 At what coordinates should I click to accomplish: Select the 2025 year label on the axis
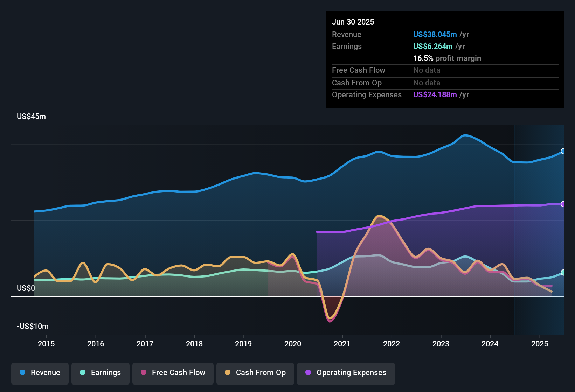[540, 344]
